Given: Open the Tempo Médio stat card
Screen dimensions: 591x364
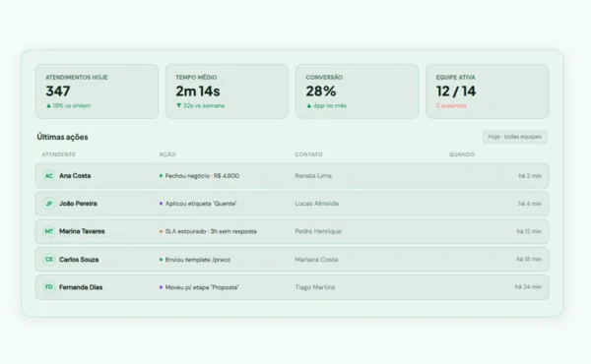Looking at the screenshot, I should (227, 91).
